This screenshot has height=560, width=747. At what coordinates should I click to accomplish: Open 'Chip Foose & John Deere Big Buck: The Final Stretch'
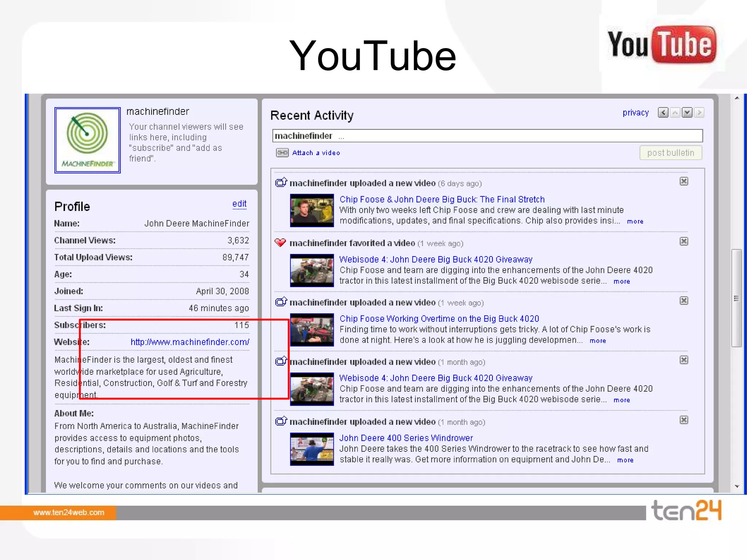pos(442,200)
